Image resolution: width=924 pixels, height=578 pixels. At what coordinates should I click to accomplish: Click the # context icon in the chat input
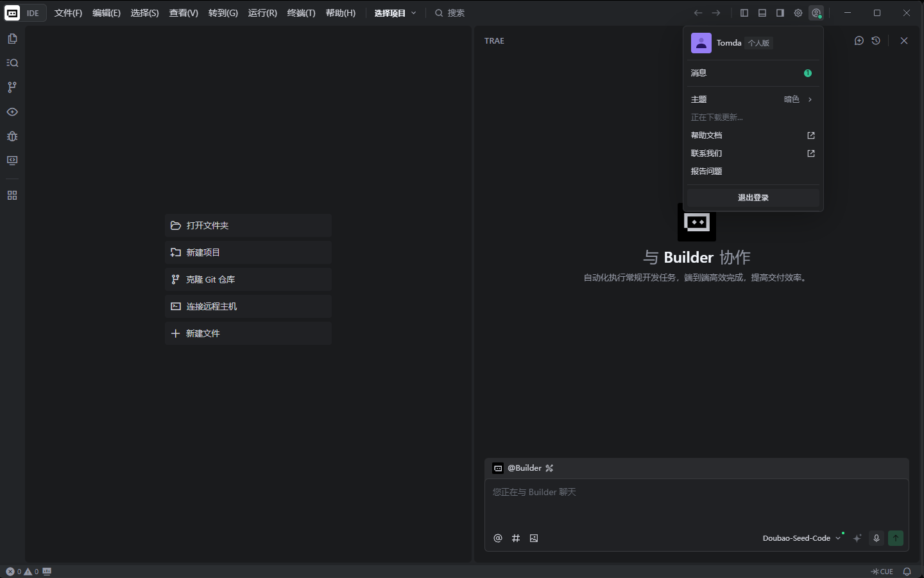click(516, 538)
